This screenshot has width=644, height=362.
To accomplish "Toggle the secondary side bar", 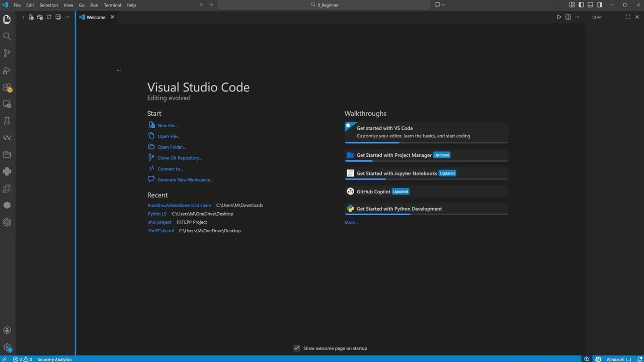I will tap(599, 5).
